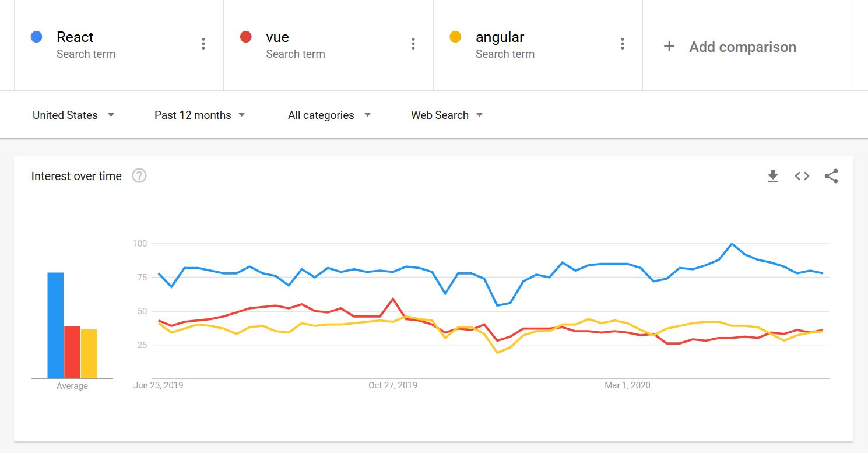Image resolution: width=868 pixels, height=453 pixels.
Task: Click the React line peak at 100
Action: 732,244
